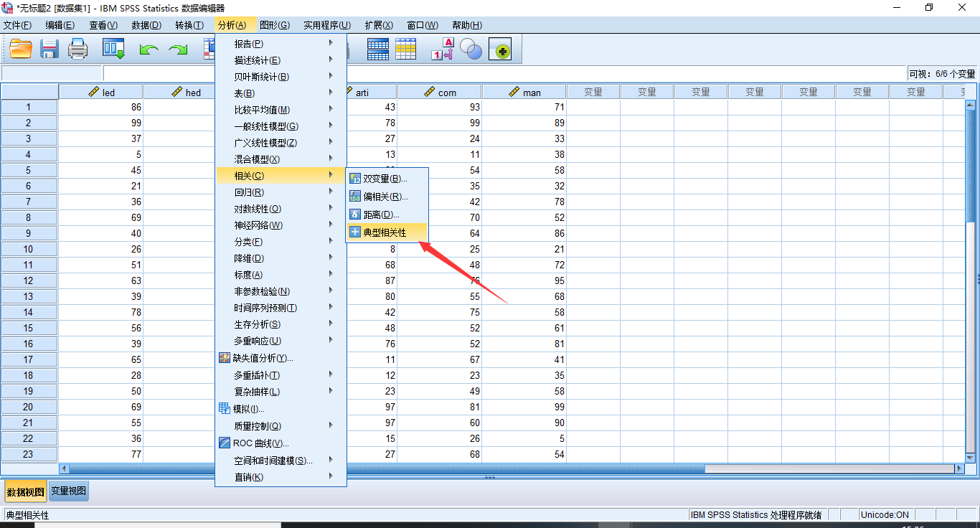Click man cell with value 5

tap(524, 438)
